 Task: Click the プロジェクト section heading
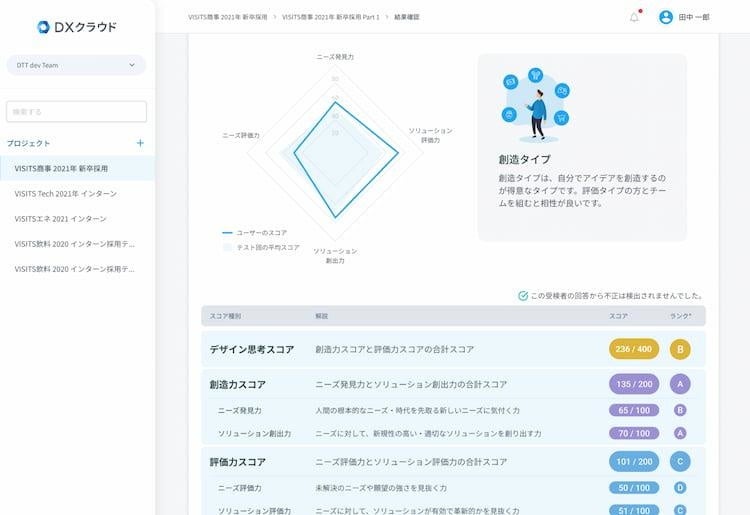[28, 143]
